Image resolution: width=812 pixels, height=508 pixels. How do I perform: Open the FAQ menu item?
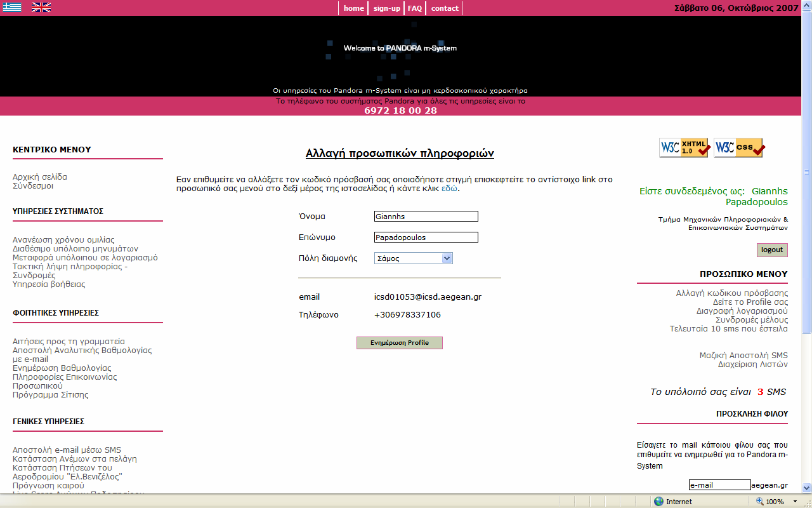coord(415,8)
